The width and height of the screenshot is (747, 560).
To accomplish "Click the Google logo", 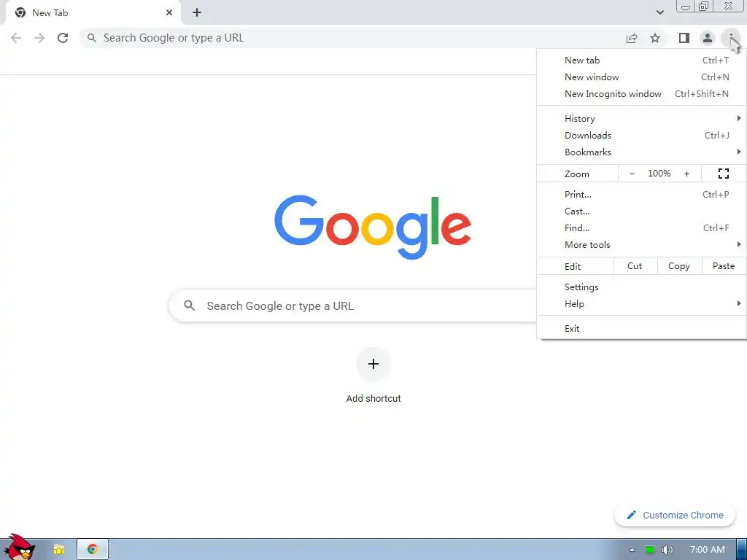I will [373, 227].
